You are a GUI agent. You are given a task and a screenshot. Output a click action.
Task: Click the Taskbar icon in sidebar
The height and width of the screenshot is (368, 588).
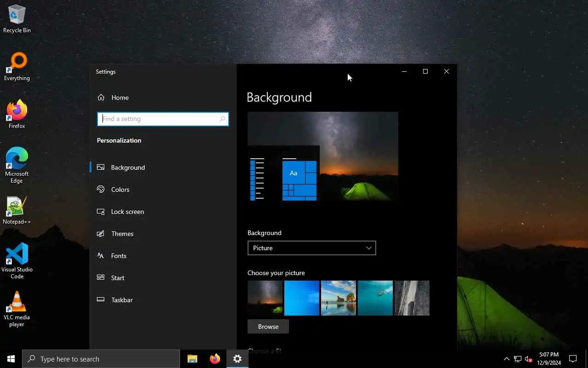click(101, 299)
